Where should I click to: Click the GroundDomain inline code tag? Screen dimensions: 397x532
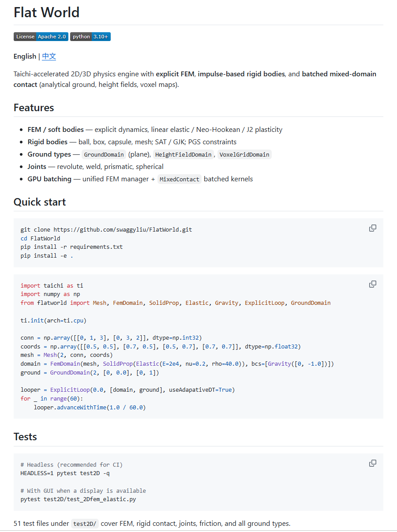[x=104, y=154]
